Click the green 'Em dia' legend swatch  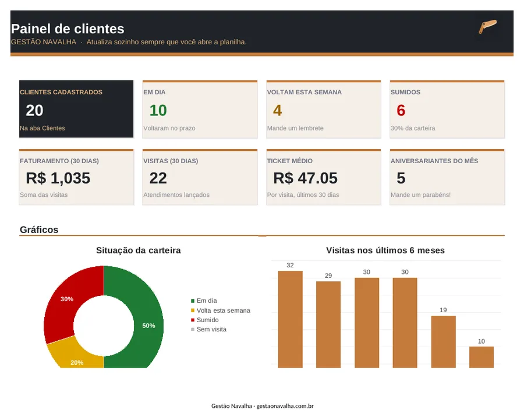193,301
